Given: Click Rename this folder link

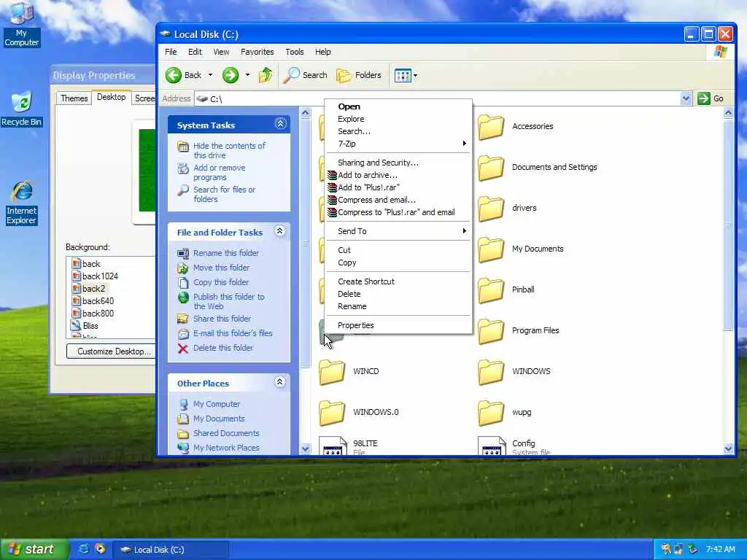Looking at the screenshot, I should coord(226,253).
